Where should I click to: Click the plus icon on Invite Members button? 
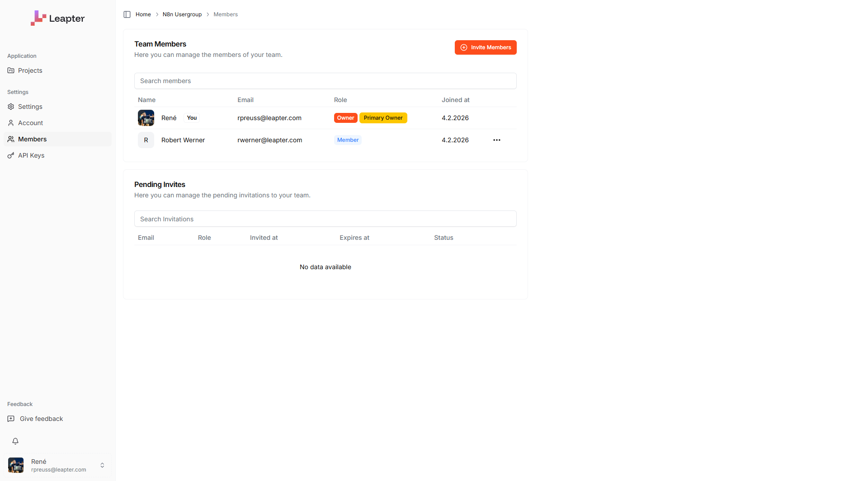(463, 47)
